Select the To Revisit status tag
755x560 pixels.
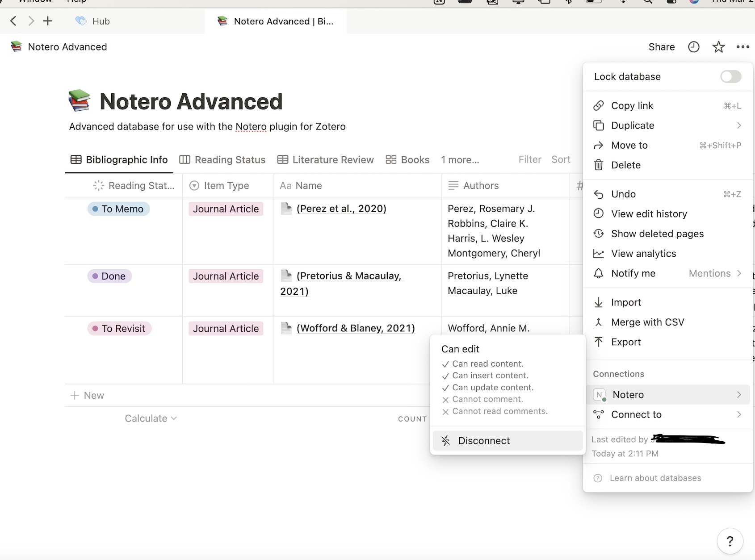119,329
